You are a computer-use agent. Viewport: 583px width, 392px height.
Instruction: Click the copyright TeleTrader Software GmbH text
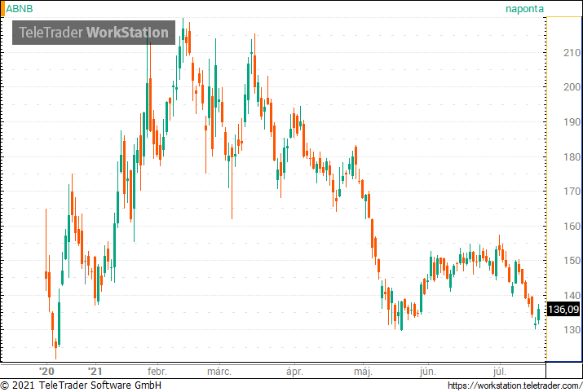[x=81, y=385]
